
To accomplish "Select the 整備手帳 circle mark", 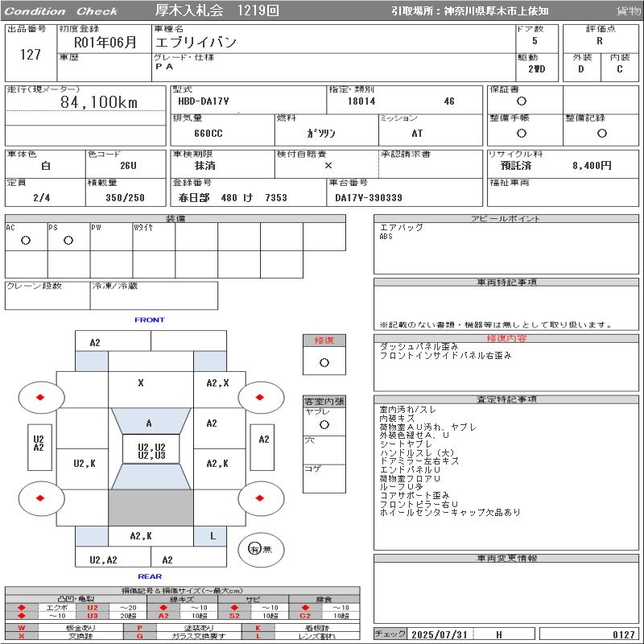I will pos(522,133).
